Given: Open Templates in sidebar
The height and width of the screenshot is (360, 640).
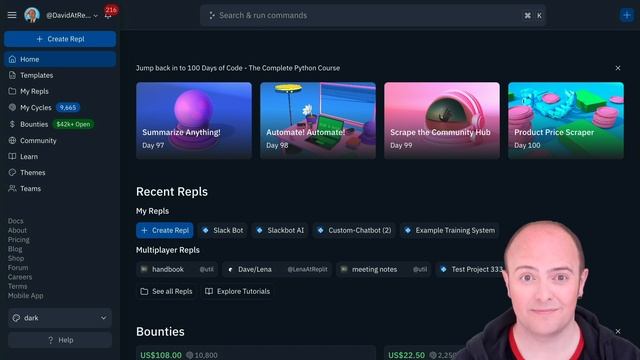Looking at the screenshot, I should point(60,75).
